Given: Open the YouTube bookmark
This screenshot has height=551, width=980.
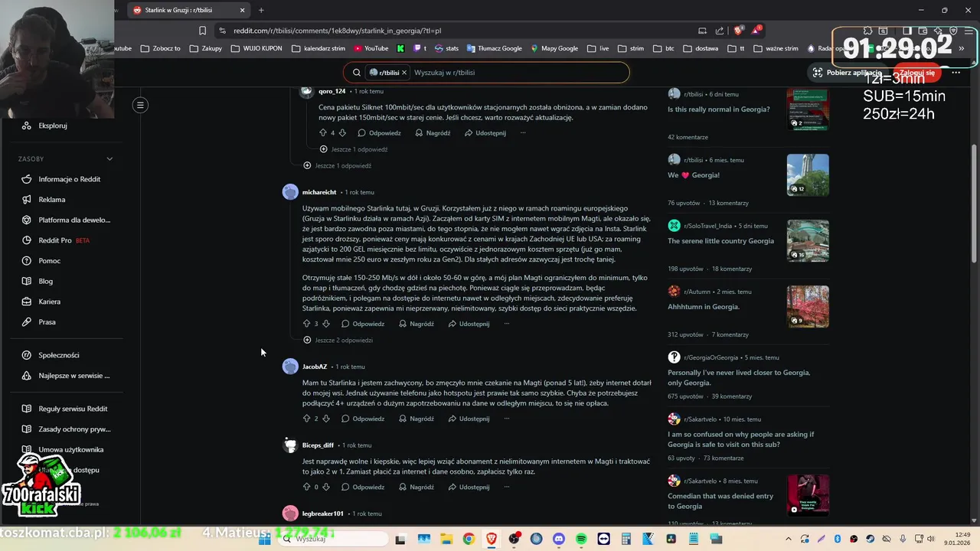Looking at the screenshot, I should [x=371, y=48].
